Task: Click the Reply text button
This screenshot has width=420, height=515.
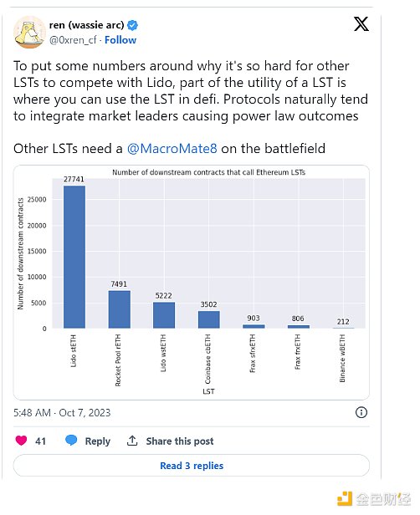Action: tap(98, 441)
